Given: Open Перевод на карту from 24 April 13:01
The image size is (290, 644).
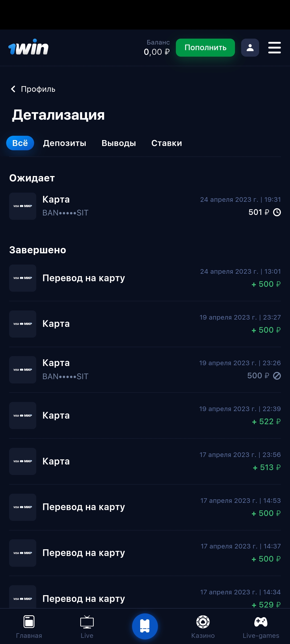Looking at the screenshot, I should tap(145, 278).
